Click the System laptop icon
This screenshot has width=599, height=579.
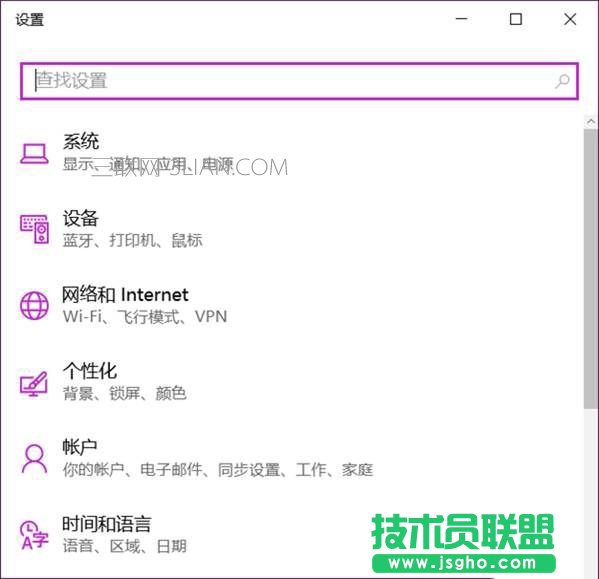click(34, 153)
